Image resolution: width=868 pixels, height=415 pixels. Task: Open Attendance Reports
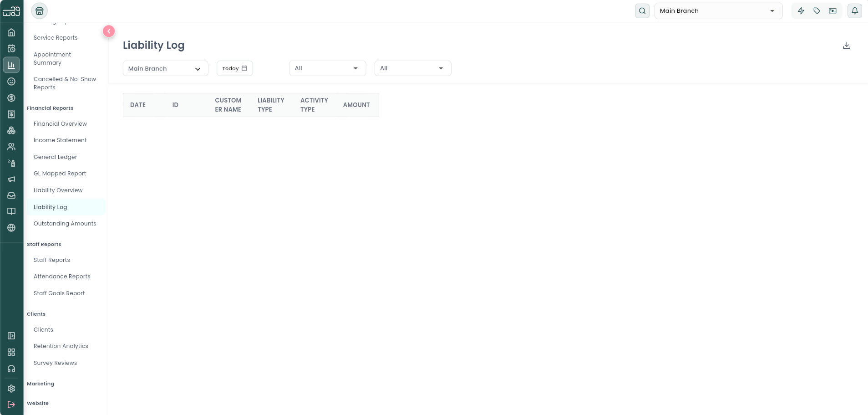[62, 277]
